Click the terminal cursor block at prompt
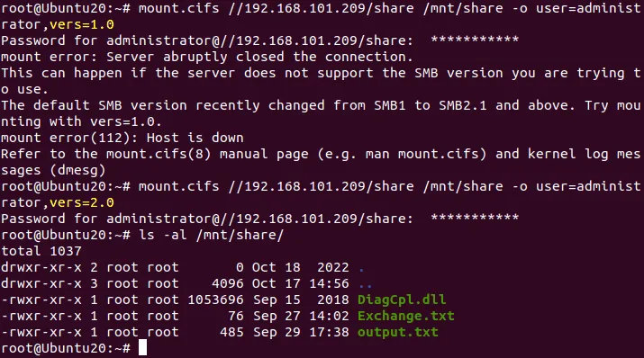The image size is (644, 358). tap(142, 348)
